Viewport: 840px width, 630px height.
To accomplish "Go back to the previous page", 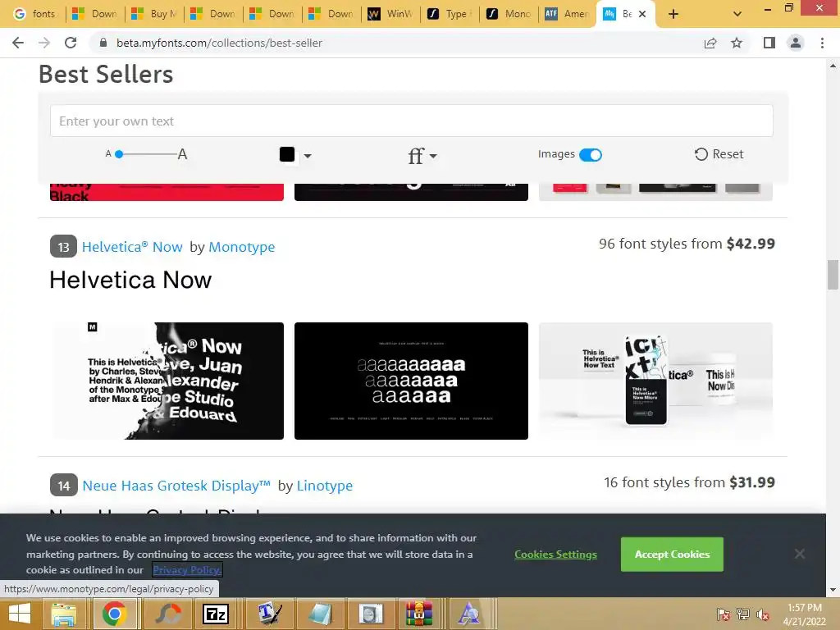I will [18, 43].
